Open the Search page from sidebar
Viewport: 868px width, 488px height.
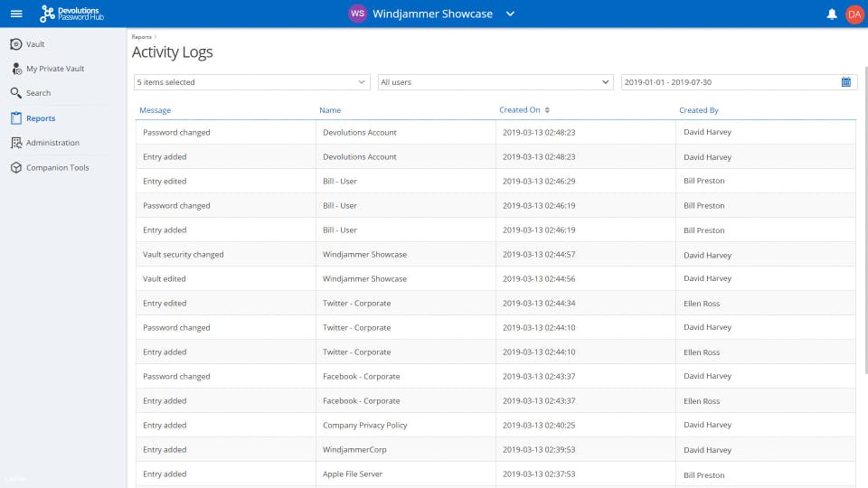38,93
